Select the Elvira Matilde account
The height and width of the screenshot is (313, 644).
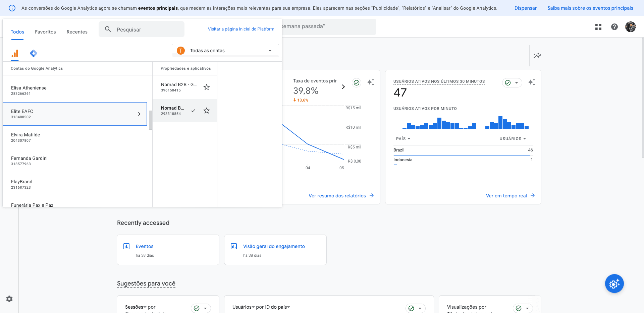75,137
